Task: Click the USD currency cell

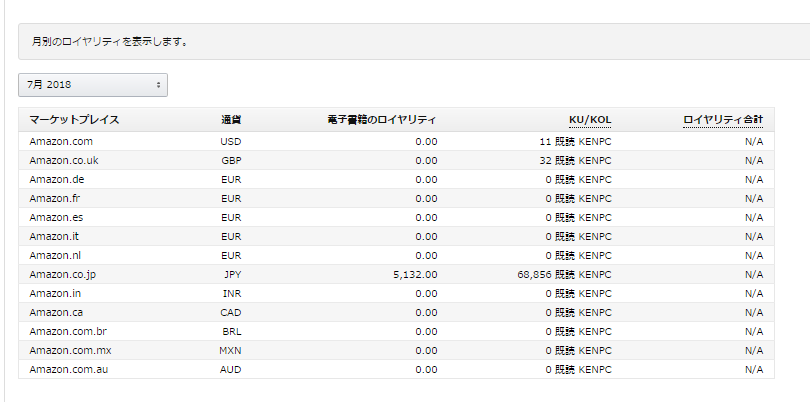Action: [x=230, y=142]
